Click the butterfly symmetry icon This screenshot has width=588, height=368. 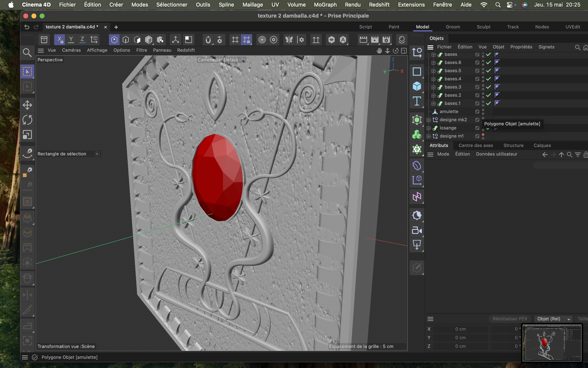[289, 39]
